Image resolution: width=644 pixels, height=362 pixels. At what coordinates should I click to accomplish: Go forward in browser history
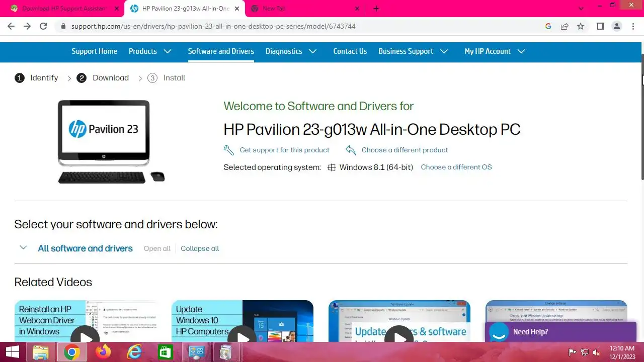[27, 26]
